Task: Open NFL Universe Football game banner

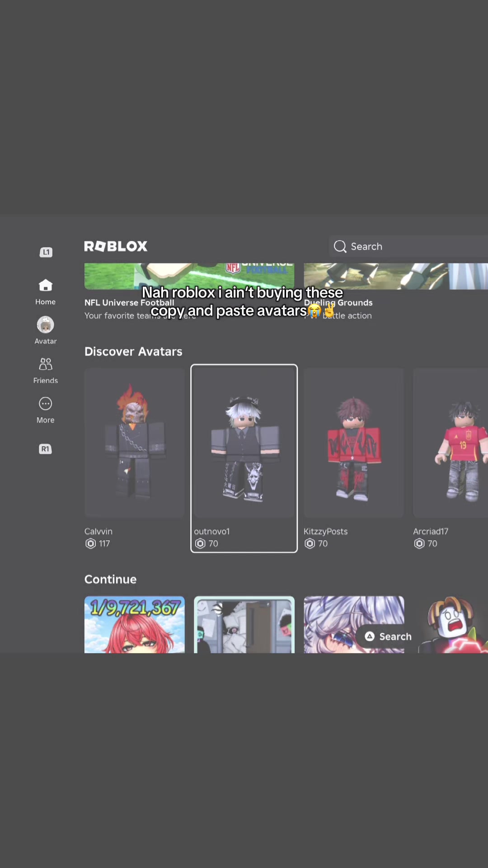Action: (x=189, y=276)
